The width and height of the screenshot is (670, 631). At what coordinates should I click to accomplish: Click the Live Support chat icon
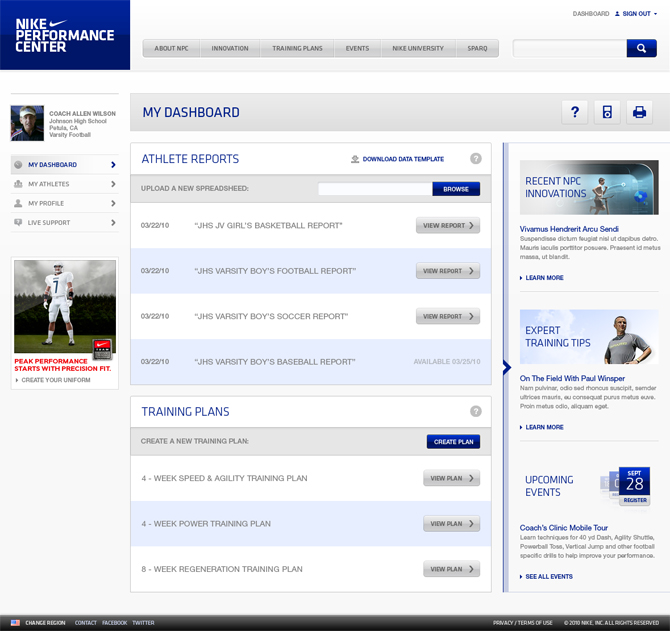pyautogui.click(x=18, y=222)
